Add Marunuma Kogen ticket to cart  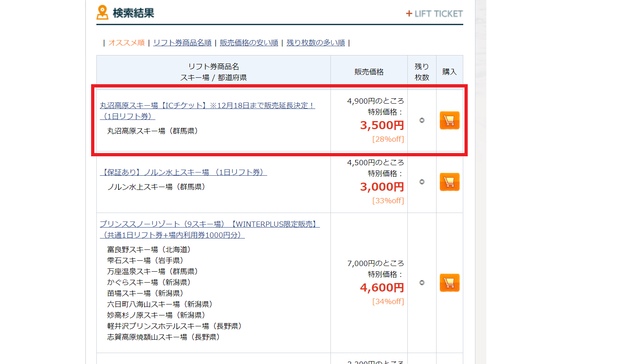449,120
